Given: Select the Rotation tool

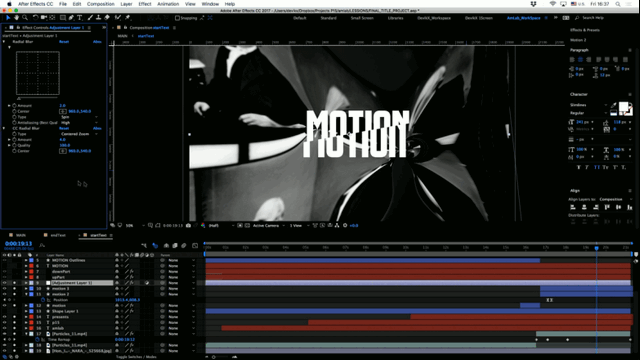Looking at the screenshot, I should pyautogui.click(x=36, y=18).
